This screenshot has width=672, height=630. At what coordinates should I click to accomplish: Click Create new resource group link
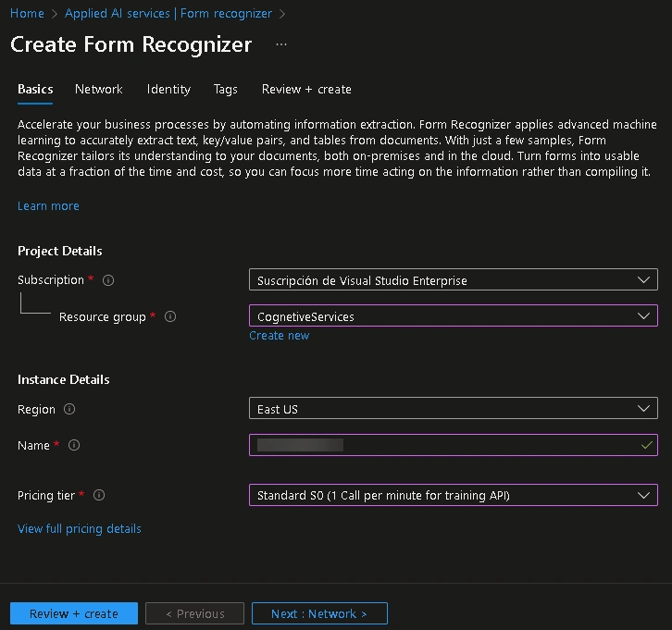(279, 335)
